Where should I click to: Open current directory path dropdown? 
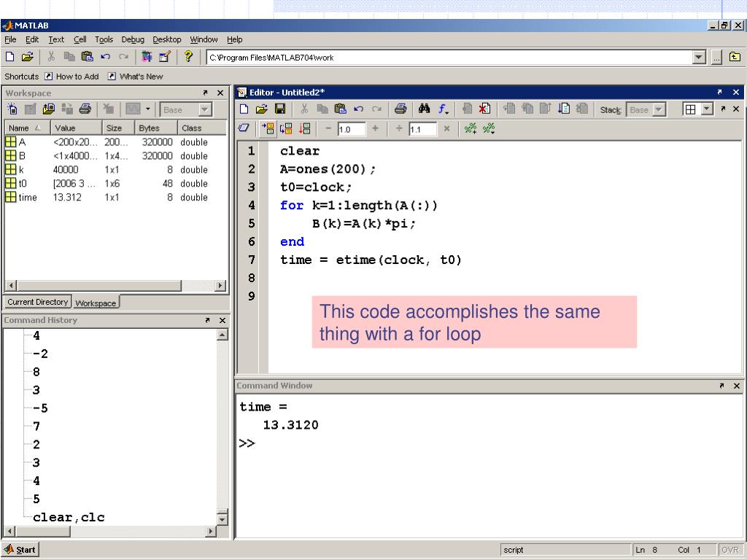(698, 58)
